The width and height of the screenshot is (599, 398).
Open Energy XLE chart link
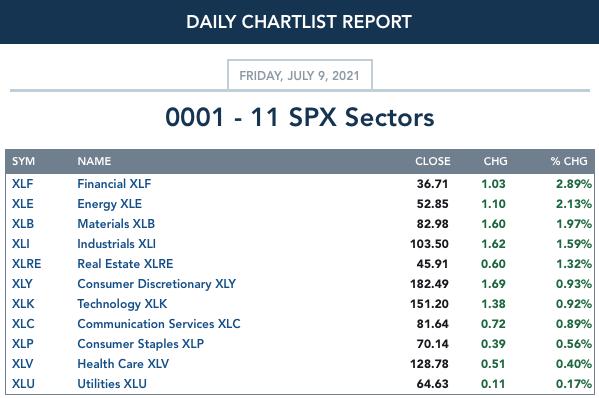(110, 204)
